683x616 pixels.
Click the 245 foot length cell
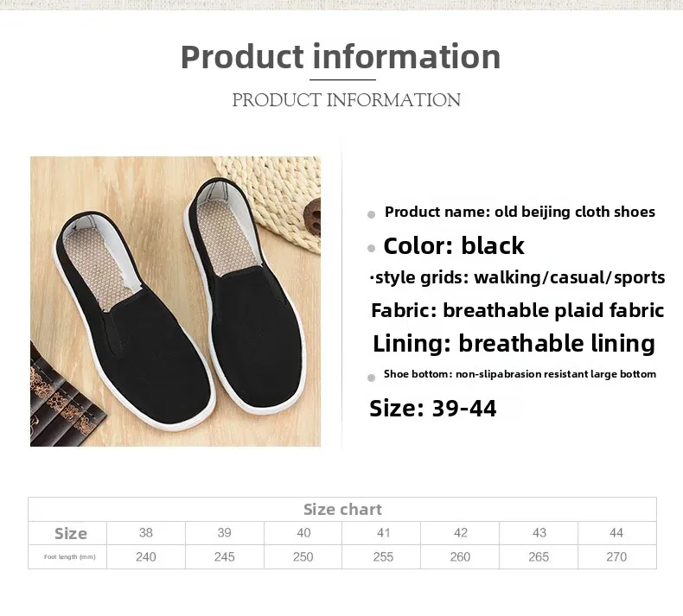[x=225, y=557]
